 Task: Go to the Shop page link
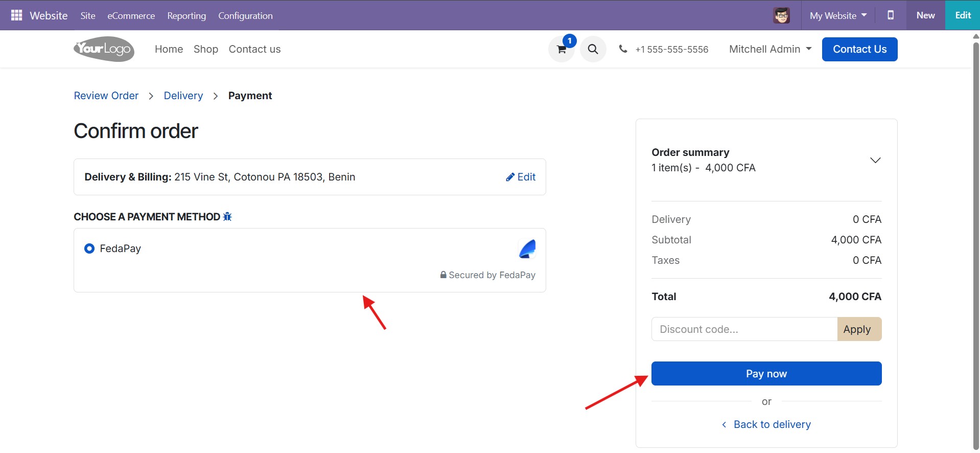click(x=206, y=49)
